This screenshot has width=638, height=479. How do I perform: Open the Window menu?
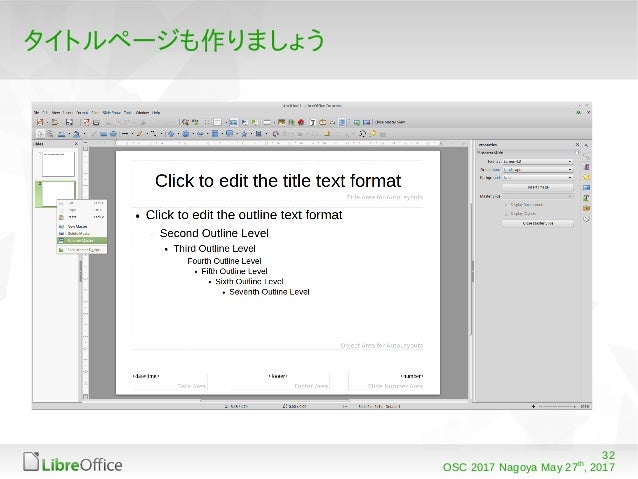142,112
